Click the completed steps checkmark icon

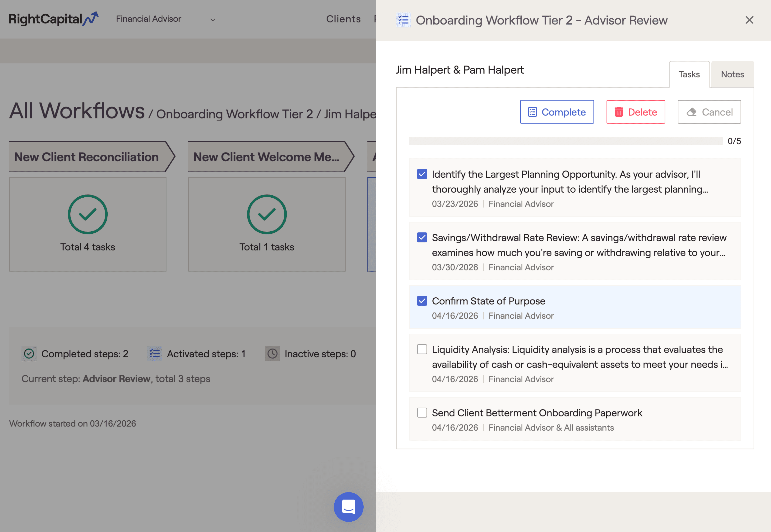pos(29,354)
